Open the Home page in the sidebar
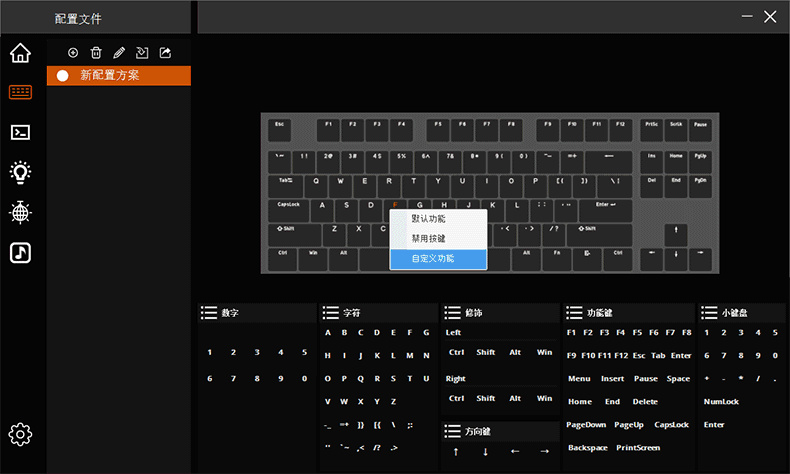Screen dimensions: 790x474 point(20,52)
